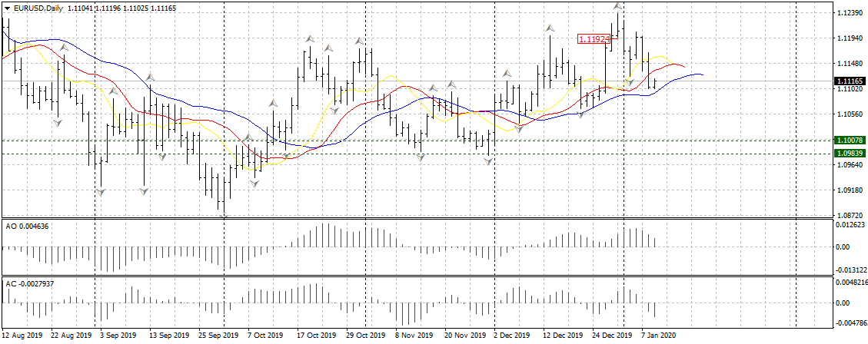This screenshot has width=868, height=344.
Task: Click the down fractal arrow below the lowest bar
Action: 224,217
